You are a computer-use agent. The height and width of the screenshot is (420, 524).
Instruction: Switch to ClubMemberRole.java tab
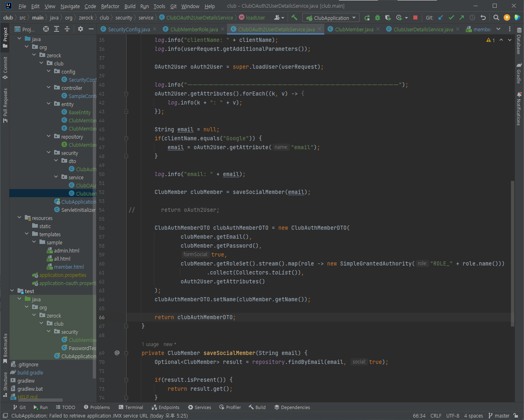click(194, 29)
